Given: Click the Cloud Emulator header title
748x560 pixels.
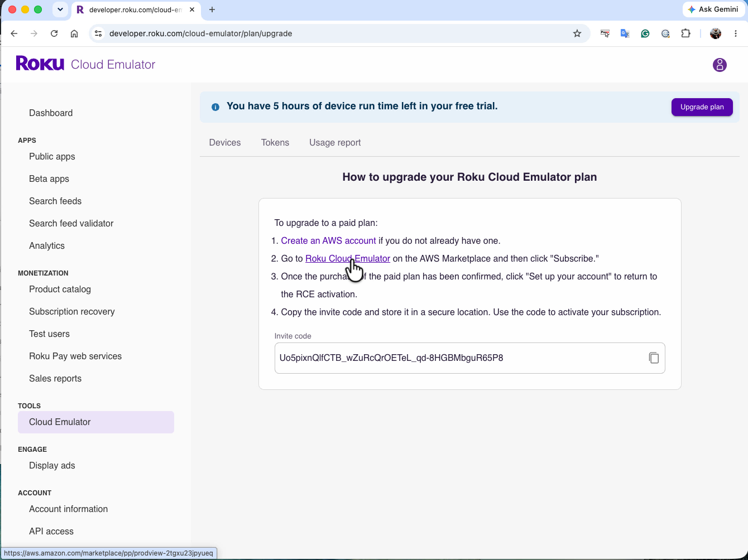Looking at the screenshot, I should click(113, 64).
